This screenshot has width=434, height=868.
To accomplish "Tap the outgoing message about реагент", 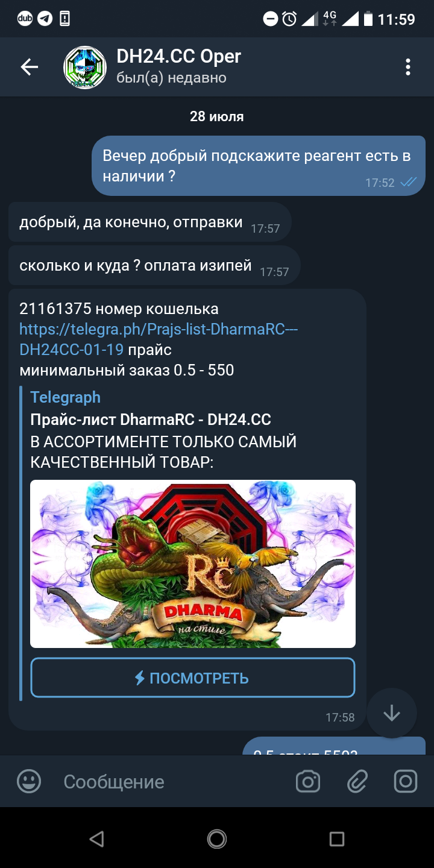I will pyautogui.click(x=259, y=166).
